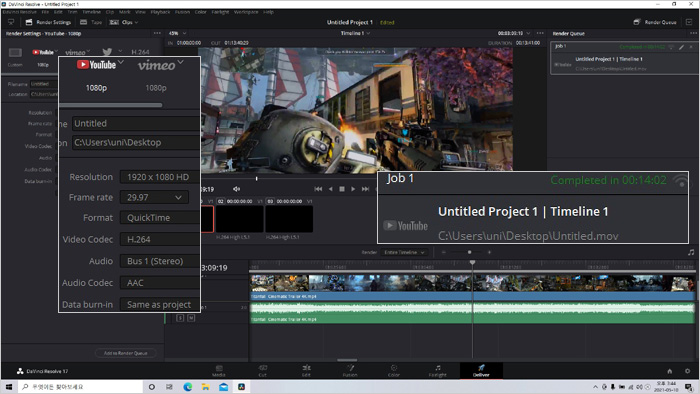Switch to the Fairlight page

tap(438, 371)
